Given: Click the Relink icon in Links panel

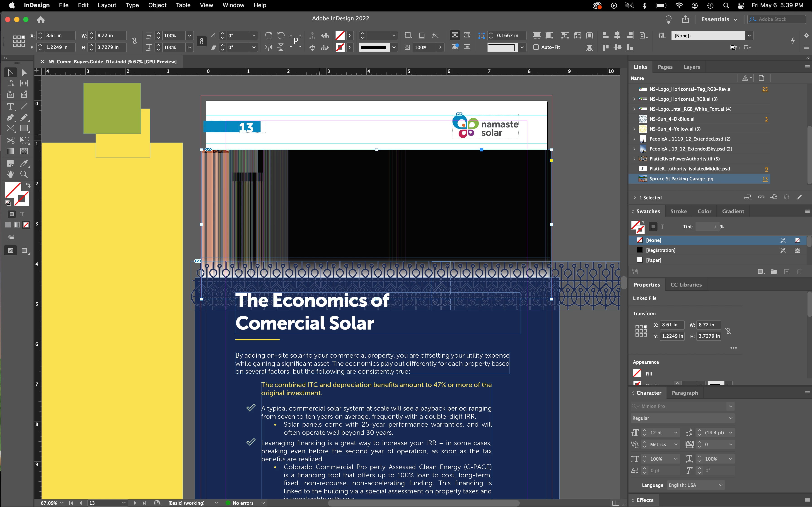Looking at the screenshot, I should [761, 197].
